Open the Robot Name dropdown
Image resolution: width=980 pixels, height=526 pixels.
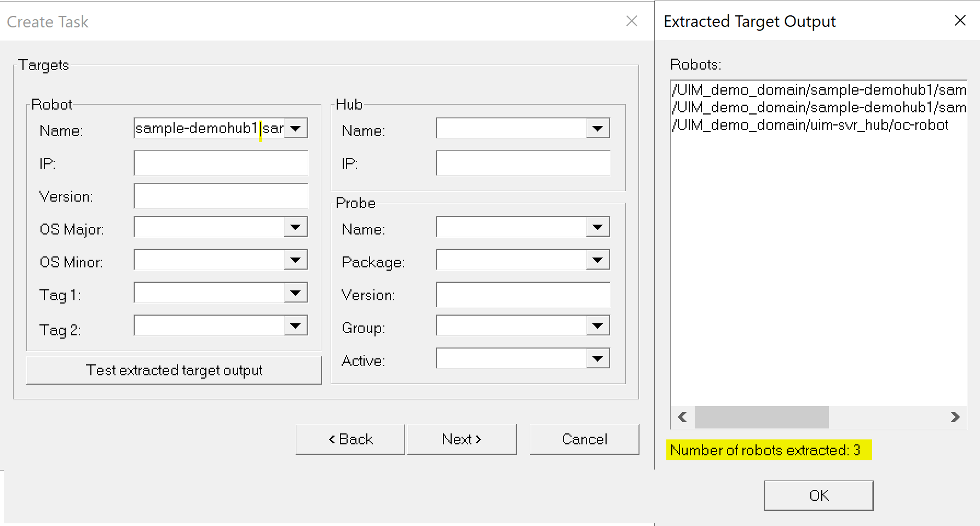[x=296, y=129]
